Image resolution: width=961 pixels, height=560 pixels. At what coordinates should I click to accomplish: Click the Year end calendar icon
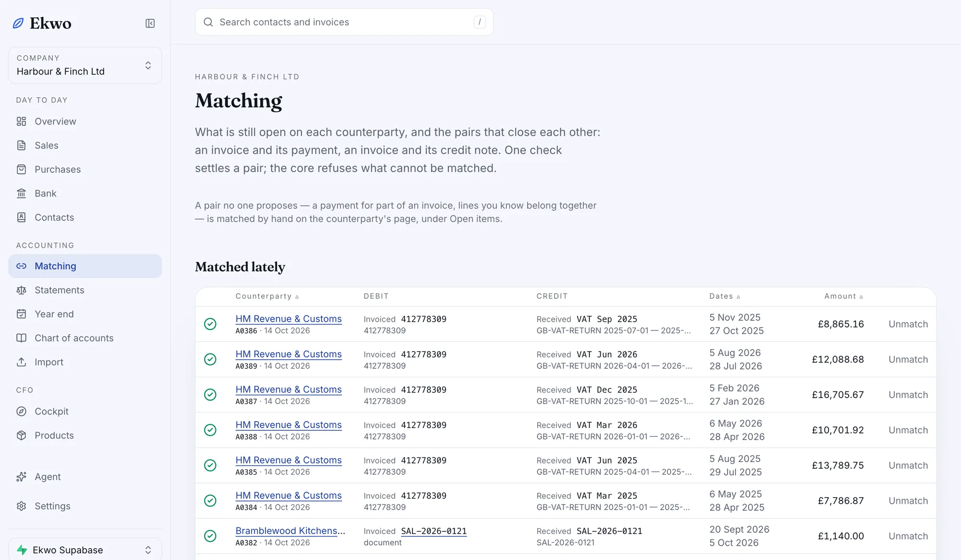click(x=21, y=314)
